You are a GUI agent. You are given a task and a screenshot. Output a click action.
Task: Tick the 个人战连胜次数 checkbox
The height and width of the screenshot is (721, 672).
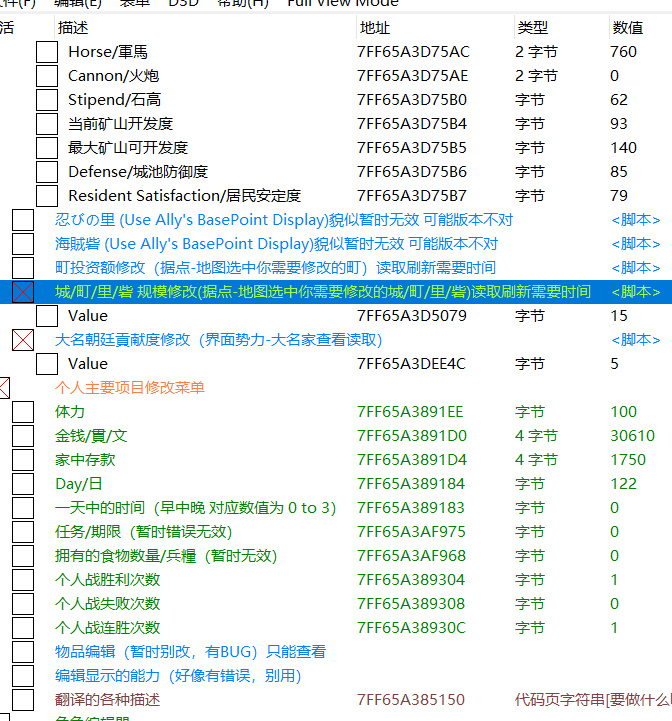point(23,628)
